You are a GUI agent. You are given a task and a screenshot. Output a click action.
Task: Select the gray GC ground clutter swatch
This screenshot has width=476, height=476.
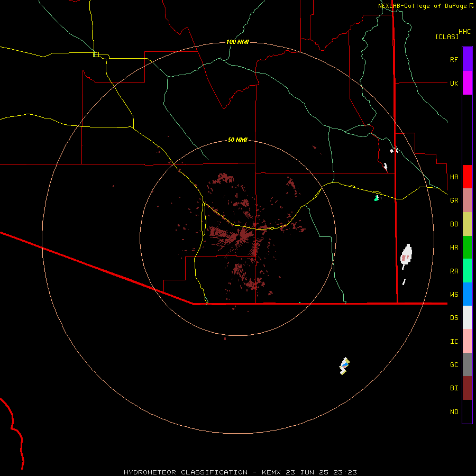tap(467, 364)
